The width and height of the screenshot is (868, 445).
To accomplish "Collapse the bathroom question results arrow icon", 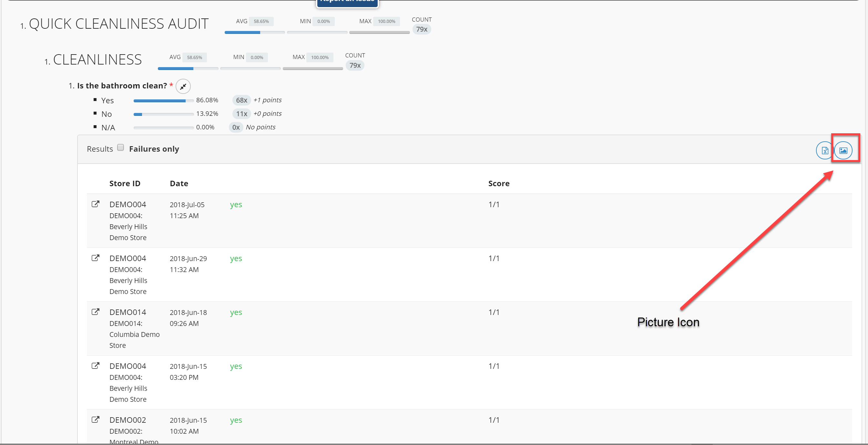I will [x=183, y=86].
